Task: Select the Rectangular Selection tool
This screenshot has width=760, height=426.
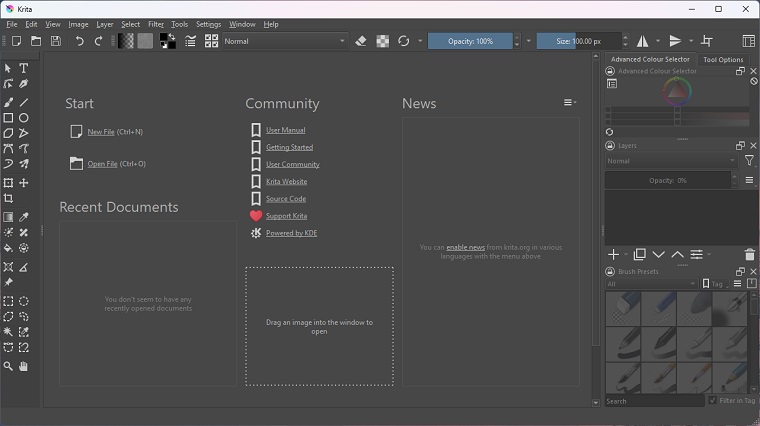Action: pos(8,301)
